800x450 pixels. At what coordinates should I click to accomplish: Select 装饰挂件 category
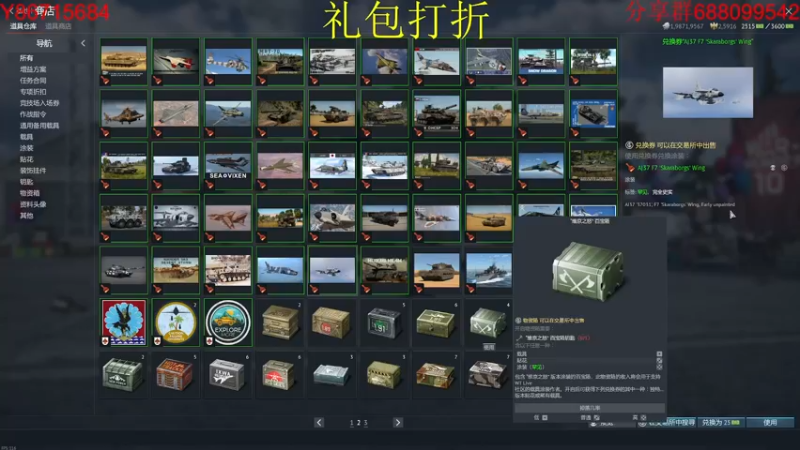click(33, 170)
